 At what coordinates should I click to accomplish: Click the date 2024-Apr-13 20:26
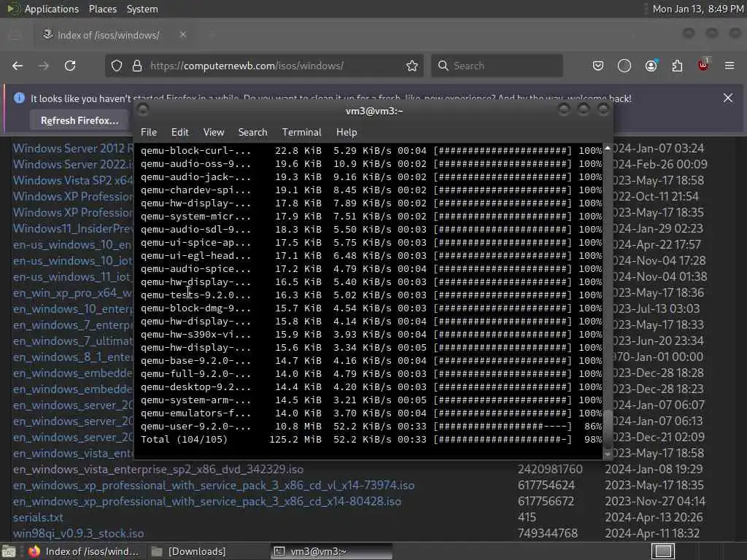pyautogui.click(x=654, y=518)
